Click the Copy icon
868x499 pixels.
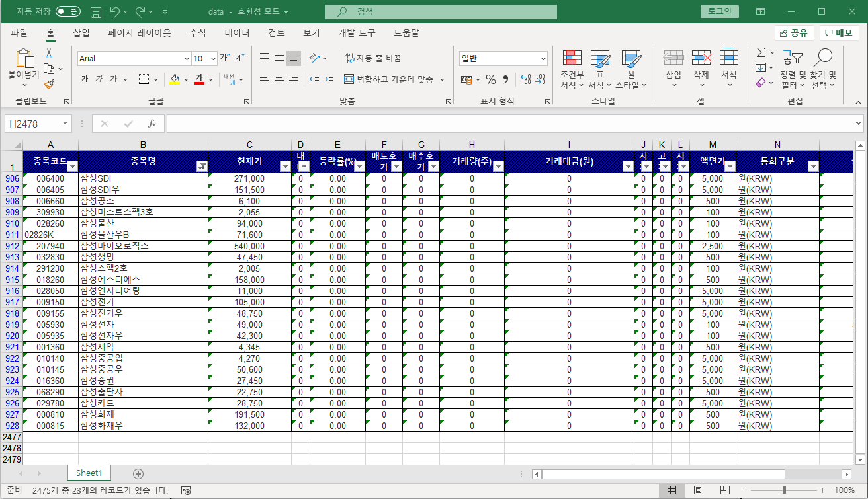[x=49, y=69]
